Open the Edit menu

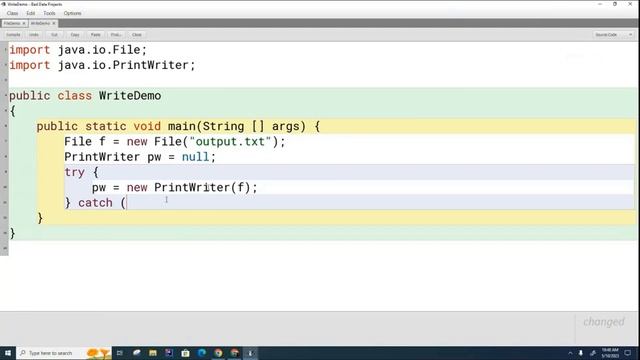(31, 13)
